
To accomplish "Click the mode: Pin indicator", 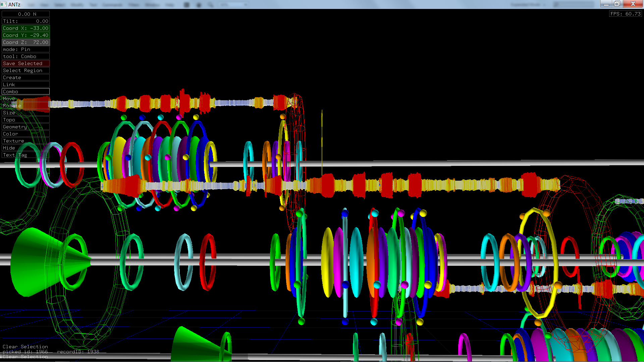I will click(25, 49).
